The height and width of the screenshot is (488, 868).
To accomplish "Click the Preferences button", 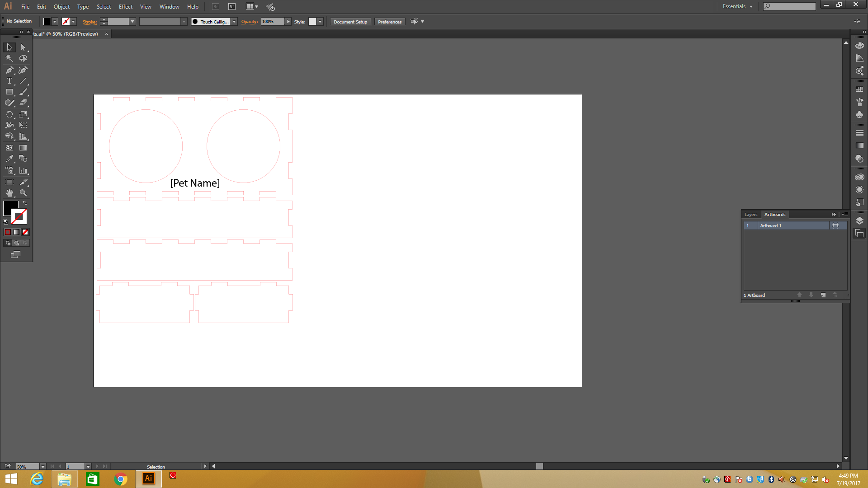I will point(390,22).
